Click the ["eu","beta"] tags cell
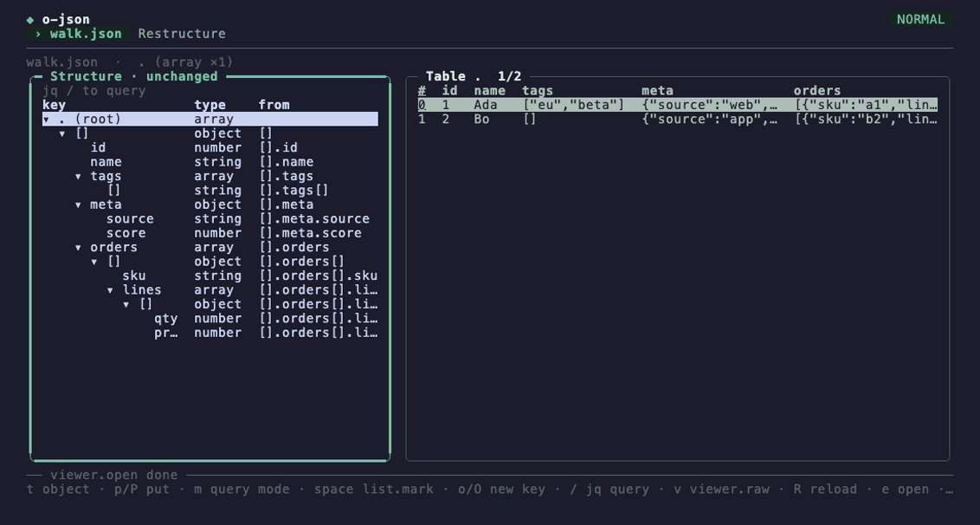 [574, 105]
